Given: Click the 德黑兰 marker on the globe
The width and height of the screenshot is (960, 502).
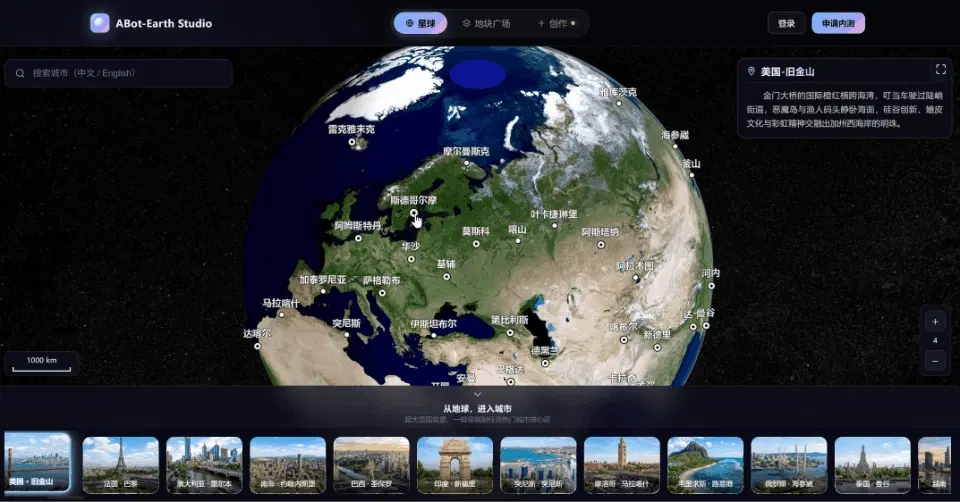Looking at the screenshot, I should [545, 363].
